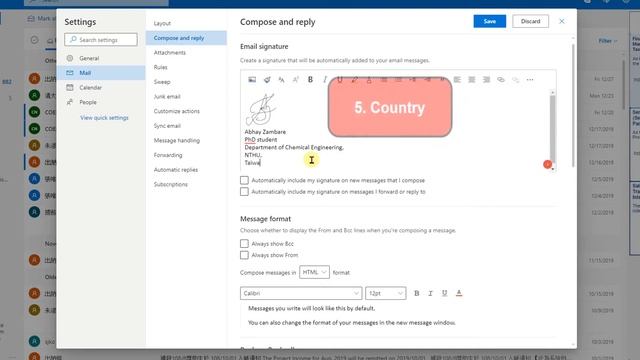This screenshot has width=640, height=360.
Task: Open the 12pt font size dropdown
Action: click(x=386, y=293)
